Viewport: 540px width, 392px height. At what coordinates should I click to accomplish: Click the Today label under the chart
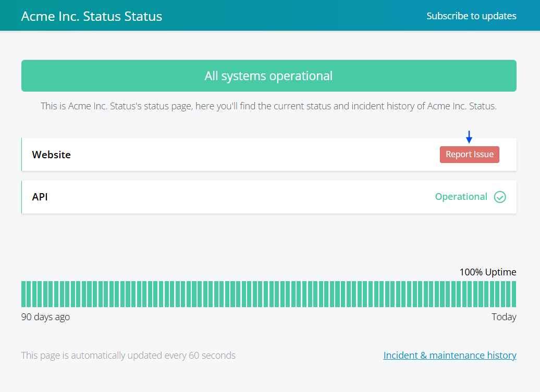(504, 317)
